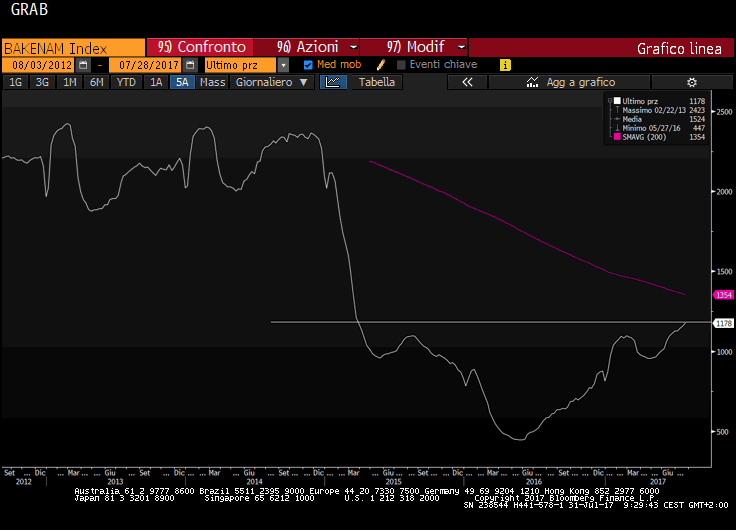This screenshot has width=736, height=530.
Task: Click the 2500 y-axis label
Action: 724,112
